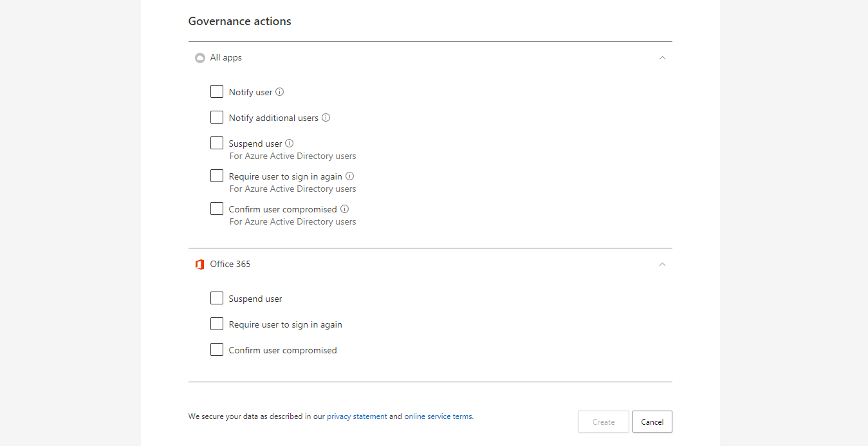The image size is (868, 446).
Task: Collapse the All apps section chevron
Action: click(x=662, y=58)
